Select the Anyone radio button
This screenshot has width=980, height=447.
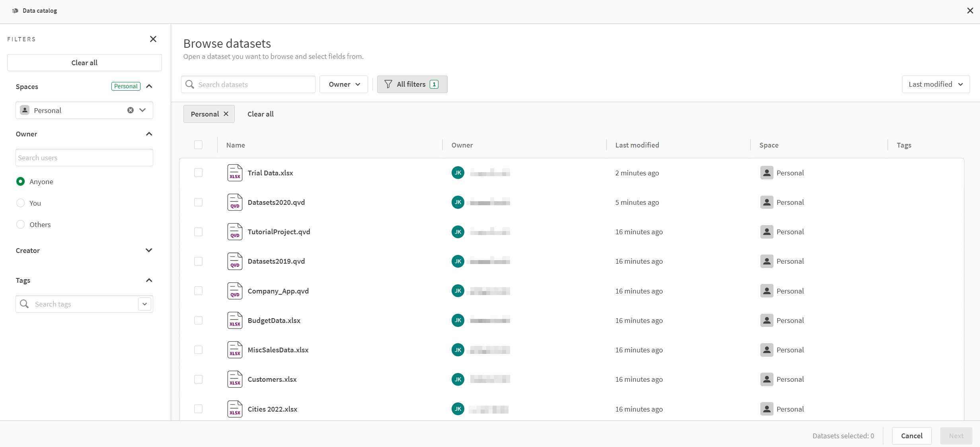point(21,181)
